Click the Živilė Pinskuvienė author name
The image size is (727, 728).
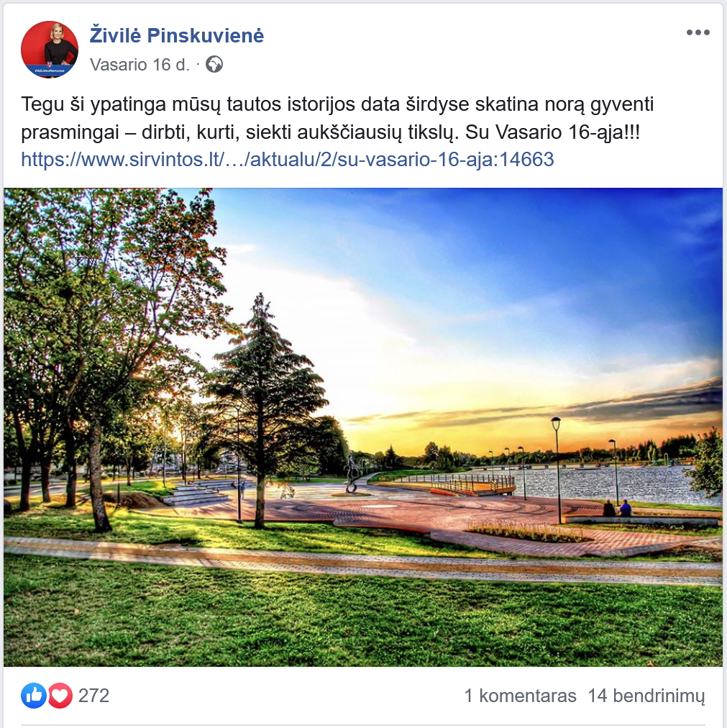(x=176, y=35)
